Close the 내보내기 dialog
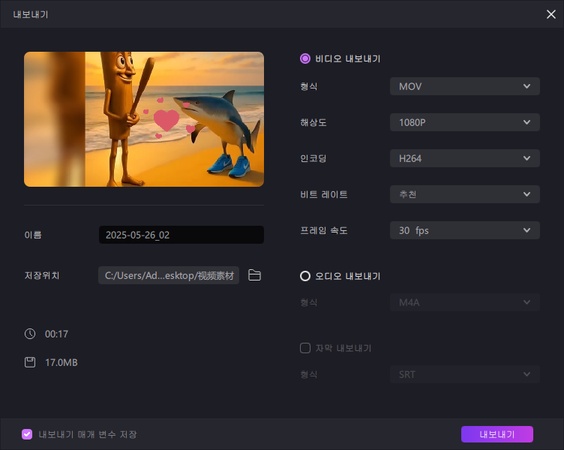564x450 pixels. tap(551, 14)
